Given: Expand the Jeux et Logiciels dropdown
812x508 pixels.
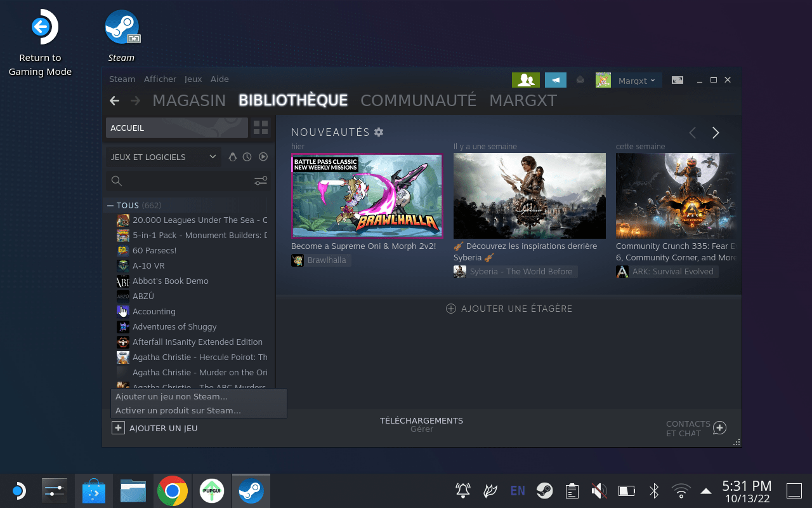Looking at the screenshot, I should click(x=163, y=157).
